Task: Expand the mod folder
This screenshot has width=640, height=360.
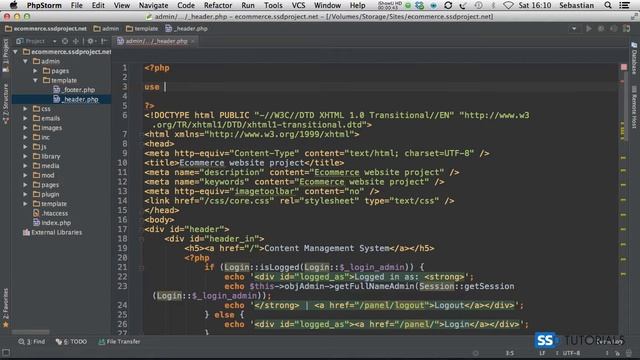Action: pyautogui.click(x=25, y=175)
